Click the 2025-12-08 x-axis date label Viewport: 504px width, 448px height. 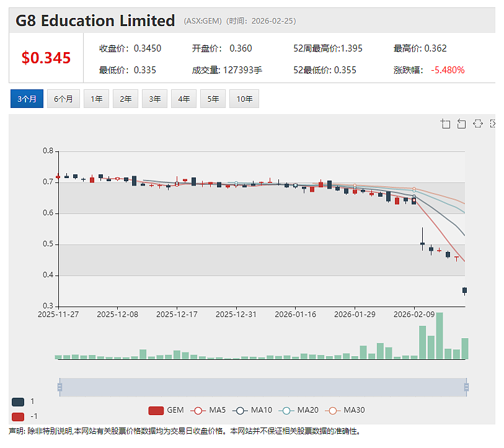tap(117, 315)
